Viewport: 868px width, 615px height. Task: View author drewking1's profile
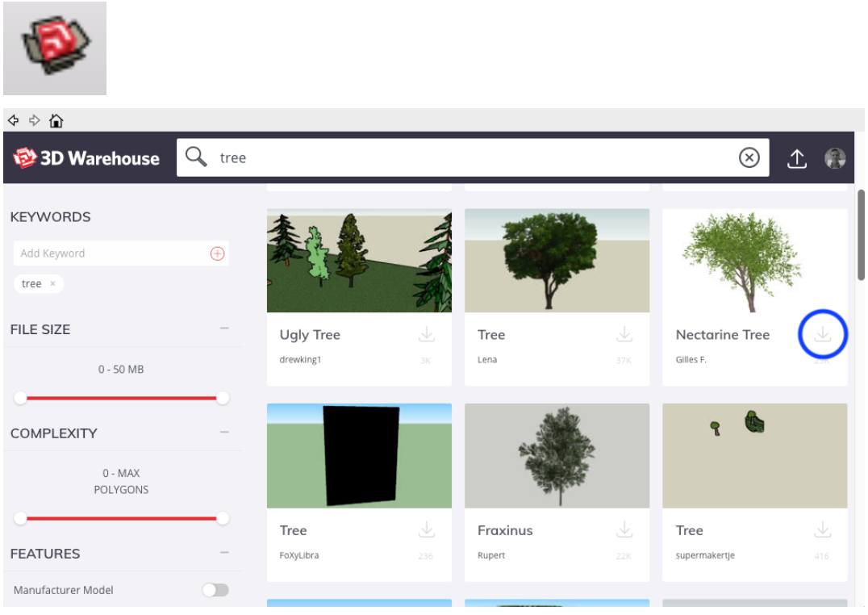(x=301, y=360)
